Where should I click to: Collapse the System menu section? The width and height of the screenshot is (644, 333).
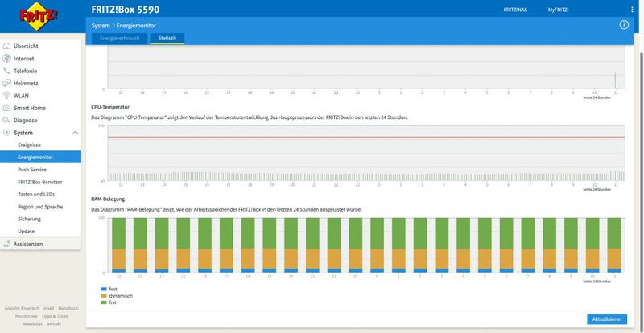pos(75,132)
